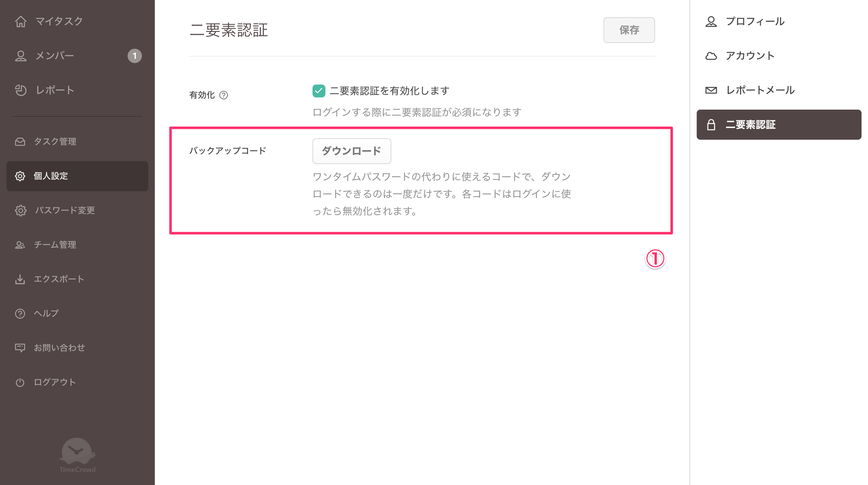
Task: Click the 保存 button
Action: (x=629, y=30)
